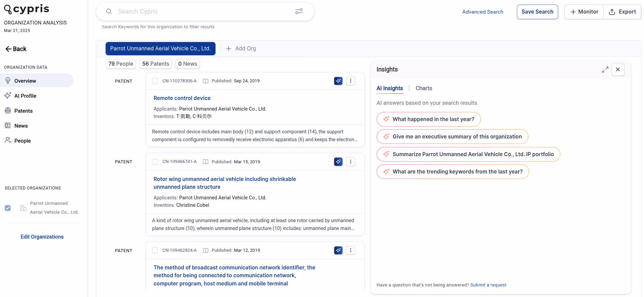
Task: Click published date Sep 24, 2019
Action: (247, 81)
